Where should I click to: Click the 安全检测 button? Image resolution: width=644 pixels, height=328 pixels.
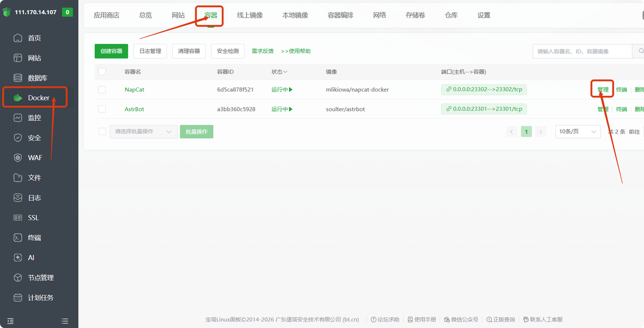pyautogui.click(x=228, y=51)
